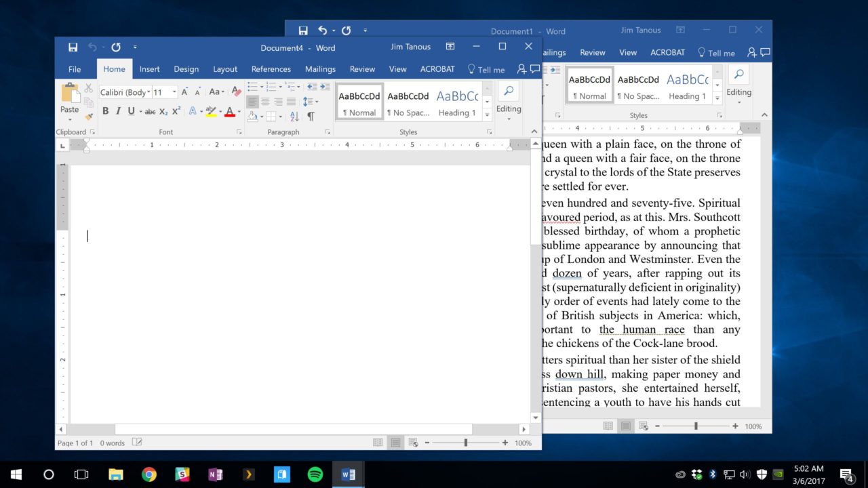Click the Save icon in Document4 title bar

tap(73, 47)
